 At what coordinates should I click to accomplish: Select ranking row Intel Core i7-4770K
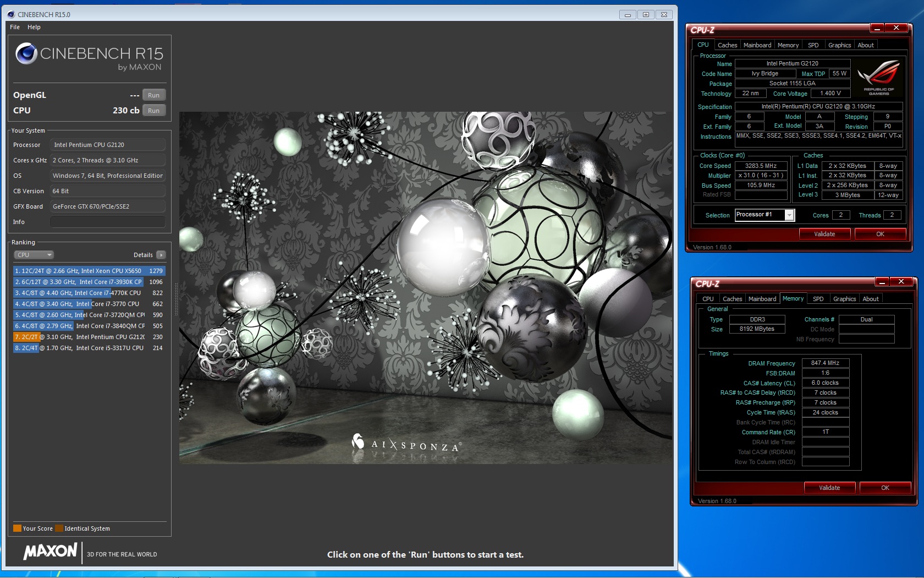[x=89, y=293]
